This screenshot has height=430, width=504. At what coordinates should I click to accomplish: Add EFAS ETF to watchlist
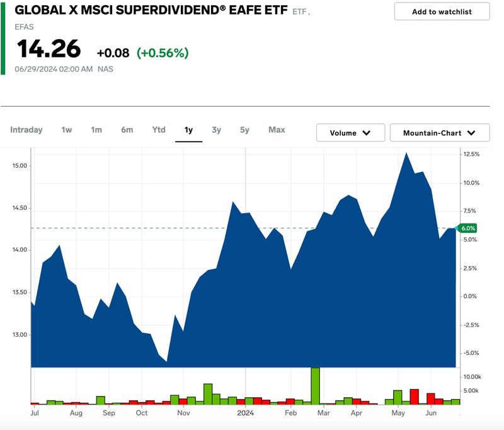(x=442, y=11)
